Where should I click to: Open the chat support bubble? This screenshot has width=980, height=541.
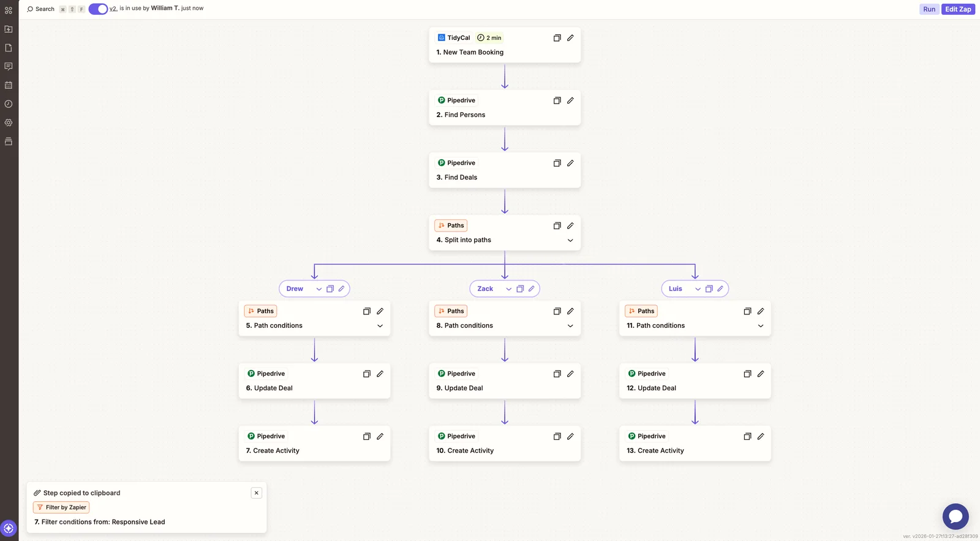[956, 516]
